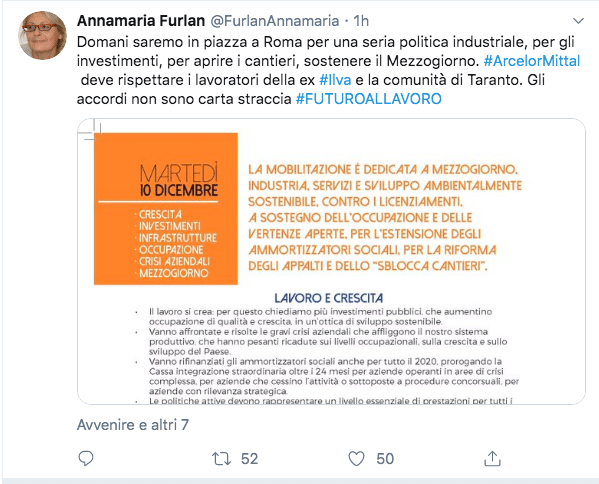Visit the @FurlanAnnamaria handle
The image size is (599, 484).
275,21
